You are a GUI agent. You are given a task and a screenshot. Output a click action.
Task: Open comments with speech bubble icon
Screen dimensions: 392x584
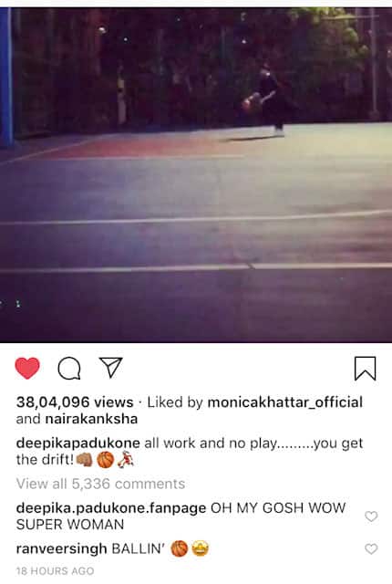(69, 368)
